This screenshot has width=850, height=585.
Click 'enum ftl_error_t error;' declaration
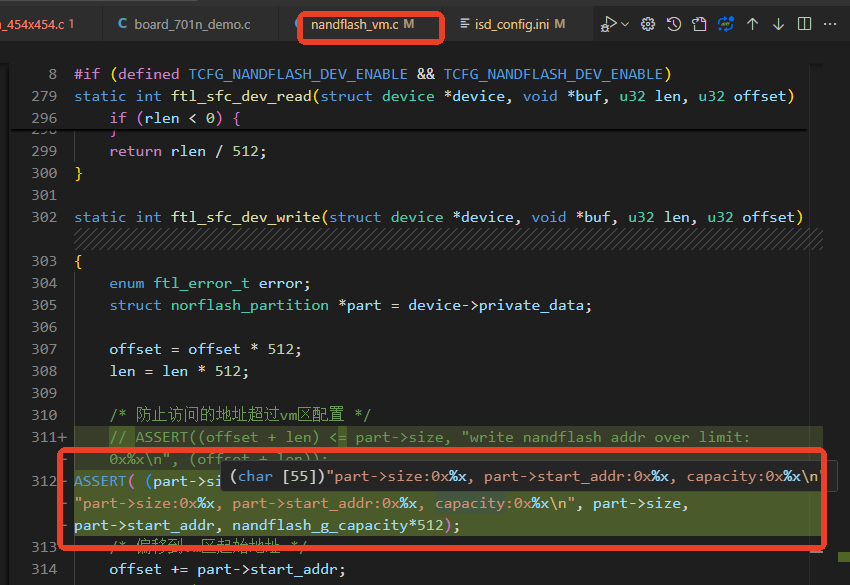tap(210, 283)
